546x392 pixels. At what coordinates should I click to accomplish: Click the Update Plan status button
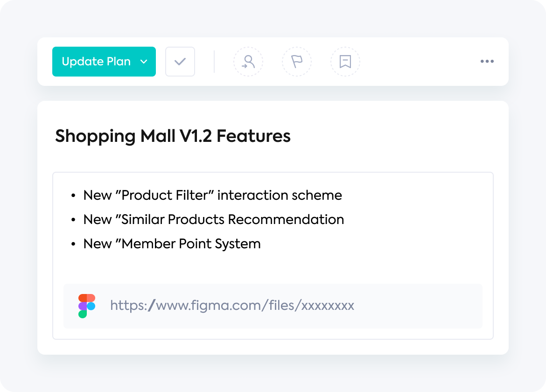point(104,62)
